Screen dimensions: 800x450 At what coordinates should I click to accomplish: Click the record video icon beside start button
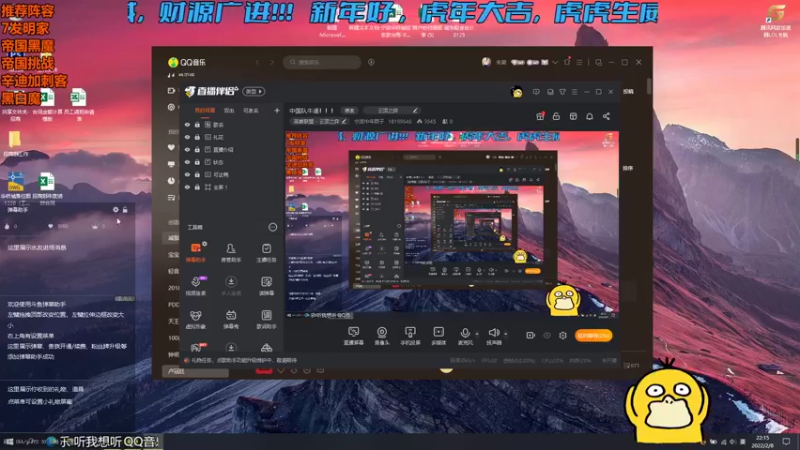pyautogui.click(x=531, y=335)
